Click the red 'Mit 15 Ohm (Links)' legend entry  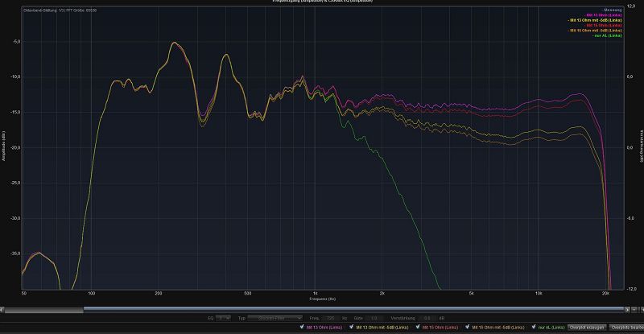(x=603, y=25)
